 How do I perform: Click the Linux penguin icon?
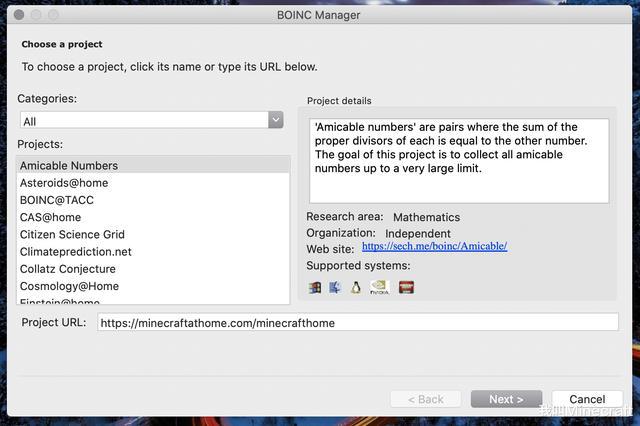click(356, 287)
